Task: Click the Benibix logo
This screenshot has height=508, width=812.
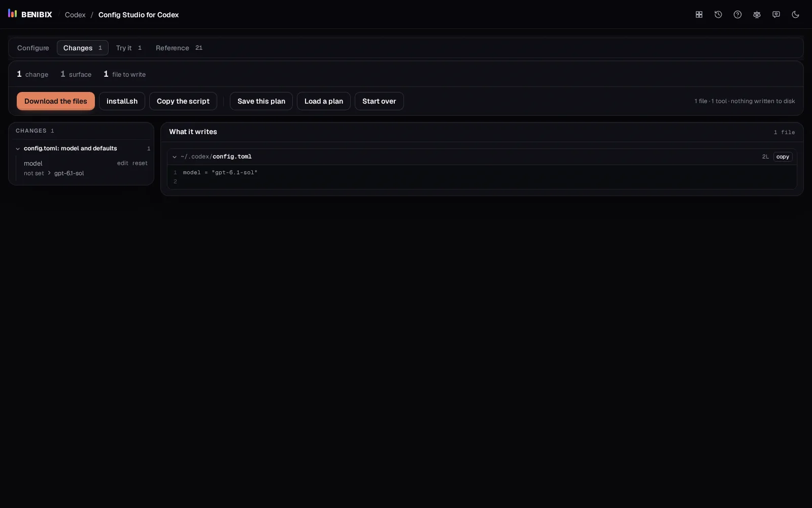Action: pos(30,14)
